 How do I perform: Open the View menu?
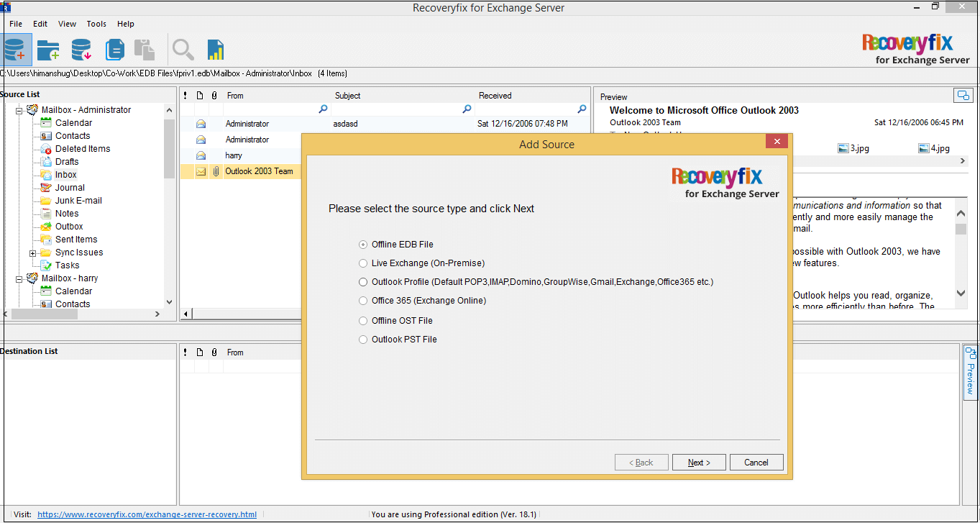click(x=67, y=24)
